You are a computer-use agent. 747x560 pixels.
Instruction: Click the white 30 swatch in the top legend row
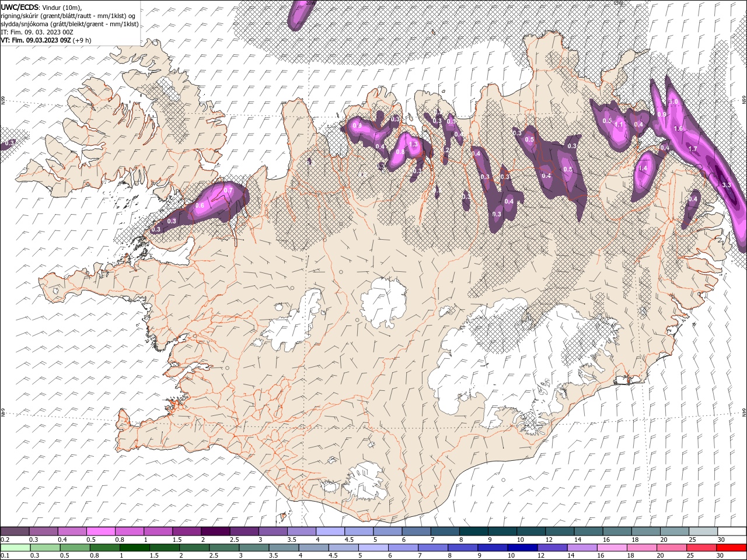click(731, 531)
